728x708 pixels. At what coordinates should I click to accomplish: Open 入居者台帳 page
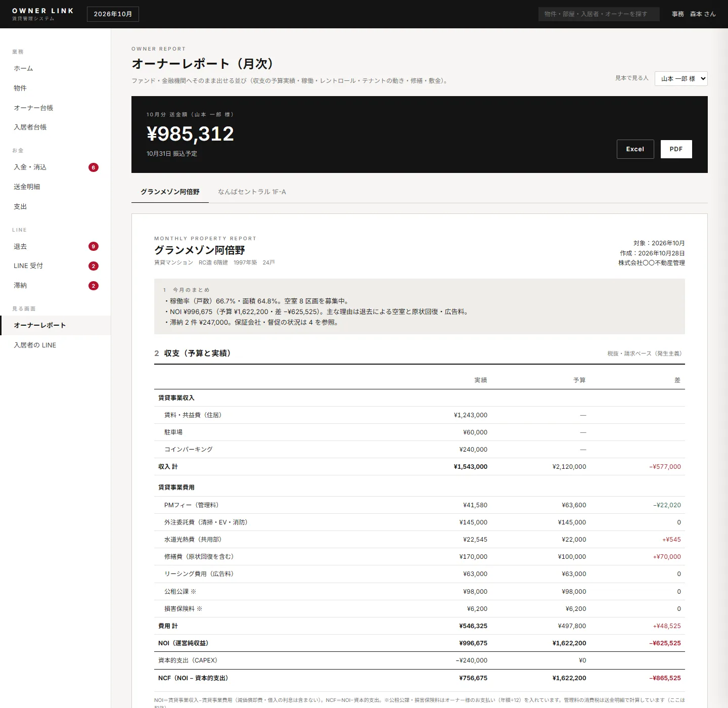[56, 127]
